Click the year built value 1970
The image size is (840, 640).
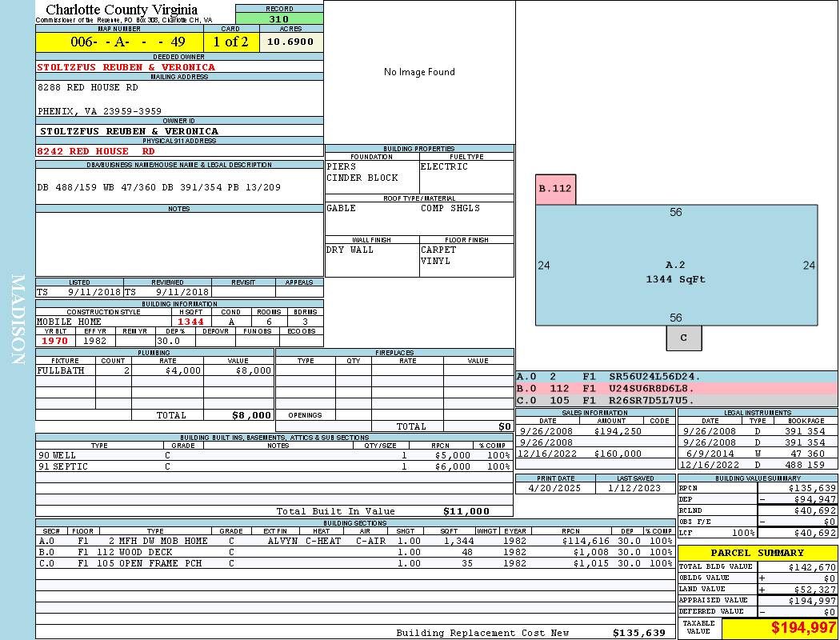coord(55,341)
